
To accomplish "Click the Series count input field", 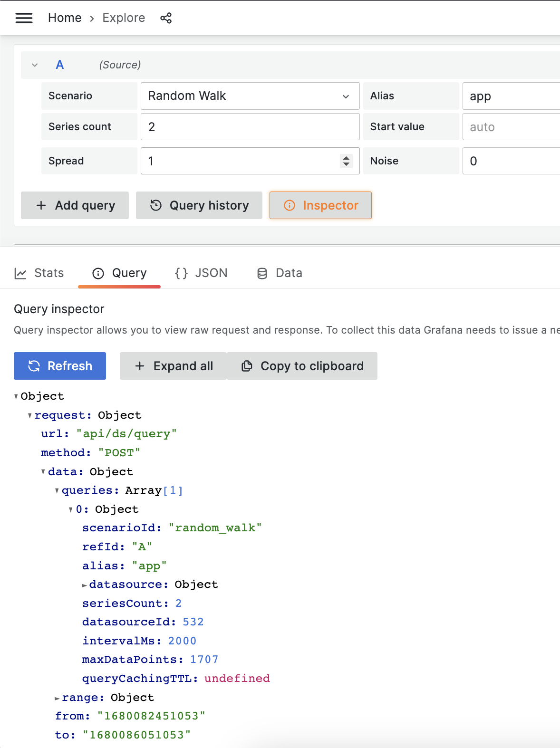I will [x=250, y=127].
